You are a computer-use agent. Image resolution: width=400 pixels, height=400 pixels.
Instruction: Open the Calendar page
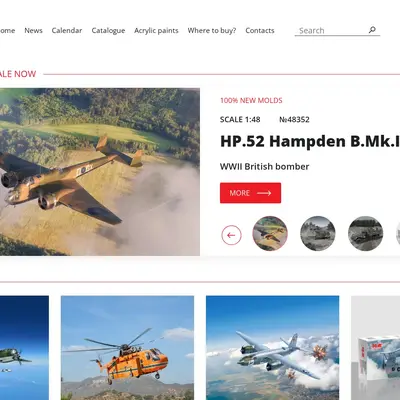(x=67, y=30)
